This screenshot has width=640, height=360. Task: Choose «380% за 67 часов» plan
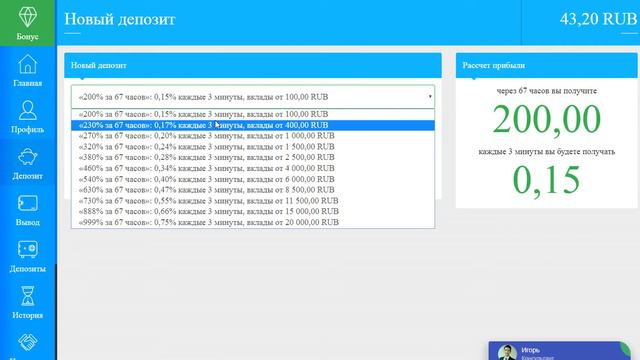[253, 158]
